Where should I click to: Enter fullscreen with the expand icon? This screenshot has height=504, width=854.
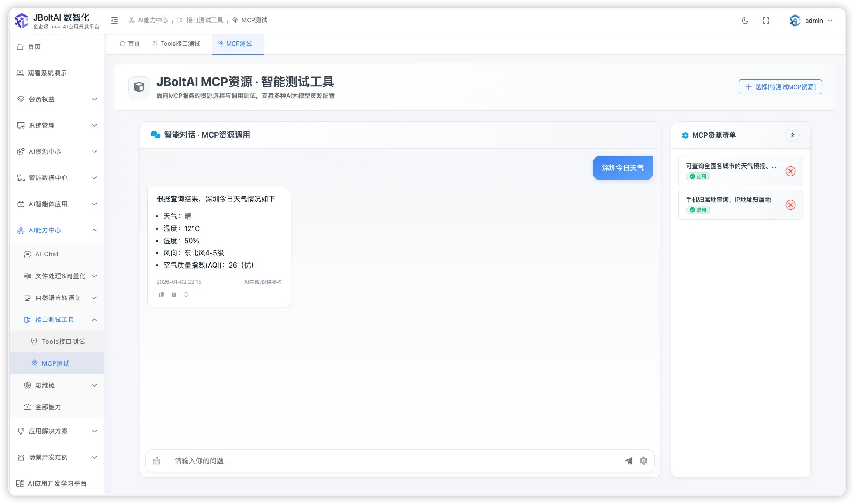766,20
